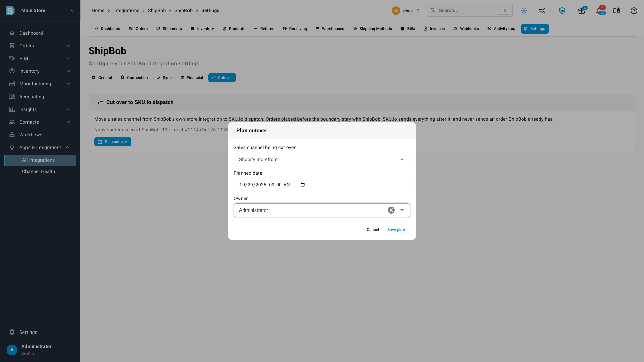Click the Plan cutover button

113,142
